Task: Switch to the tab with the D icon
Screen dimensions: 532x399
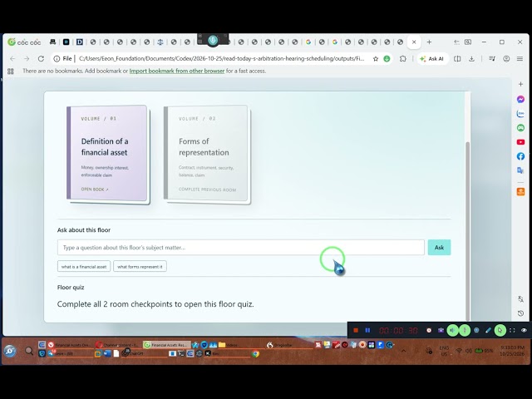Action: (80, 42)
